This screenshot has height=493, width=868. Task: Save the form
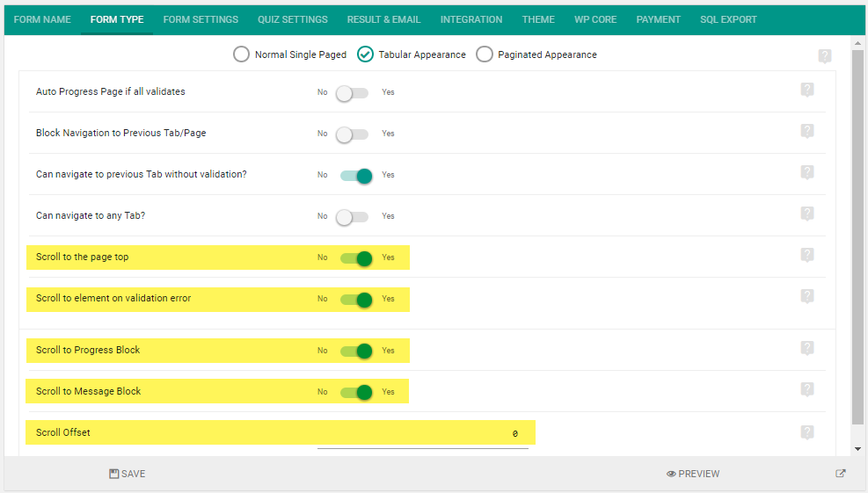[128, 475]
